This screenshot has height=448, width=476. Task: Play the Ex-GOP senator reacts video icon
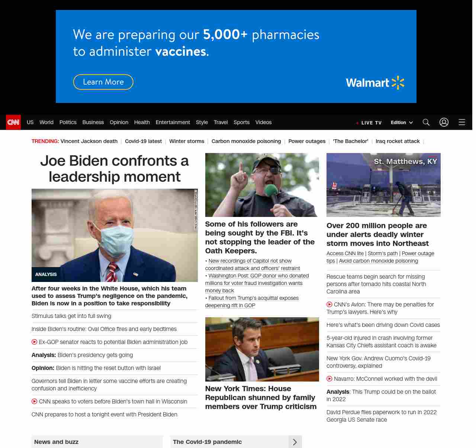tap(35, 342)
